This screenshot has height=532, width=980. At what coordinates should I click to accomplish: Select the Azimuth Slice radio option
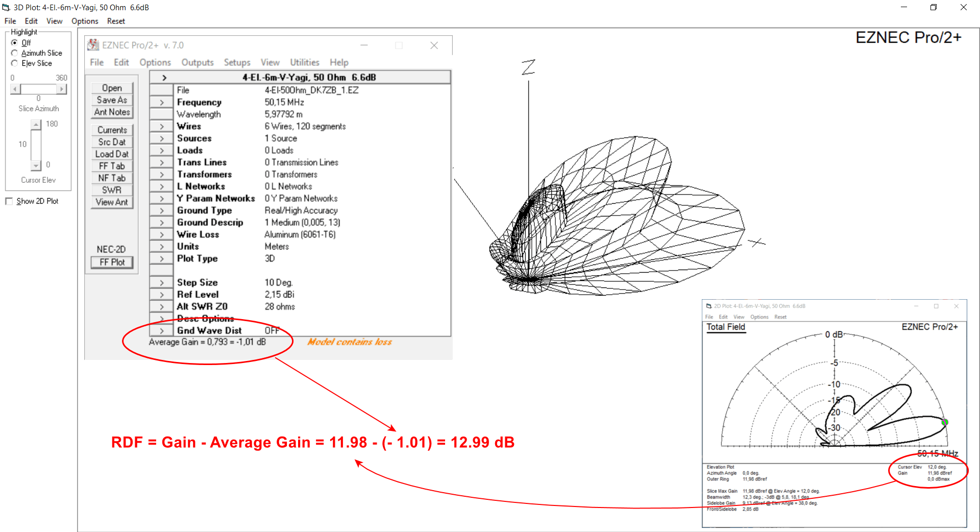click(14, 53)
